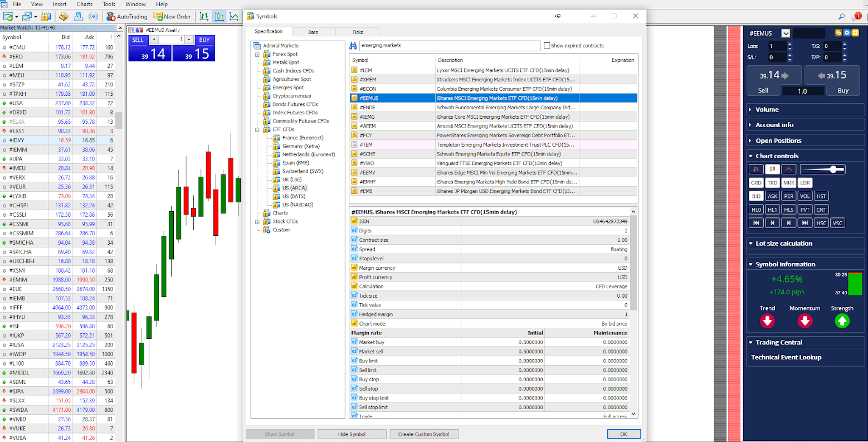Click the emerging markets search field
The width and height of the screenshot is (868, 442).
click(450, 46)
